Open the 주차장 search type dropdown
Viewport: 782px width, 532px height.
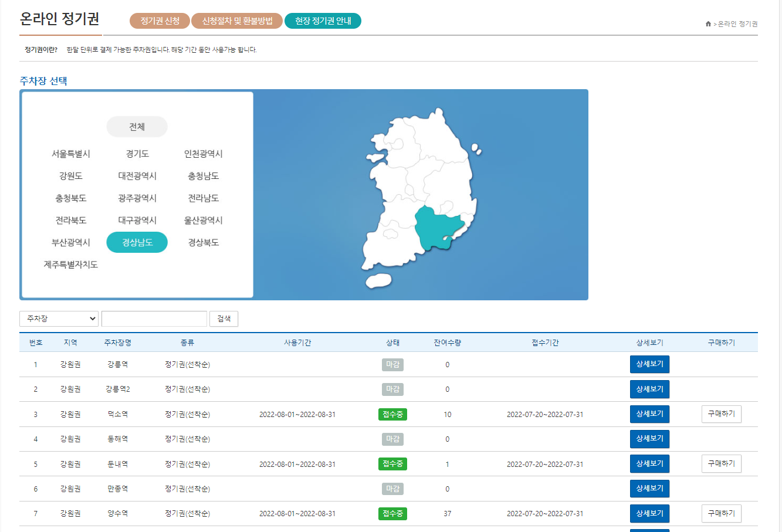pos(59,318)
